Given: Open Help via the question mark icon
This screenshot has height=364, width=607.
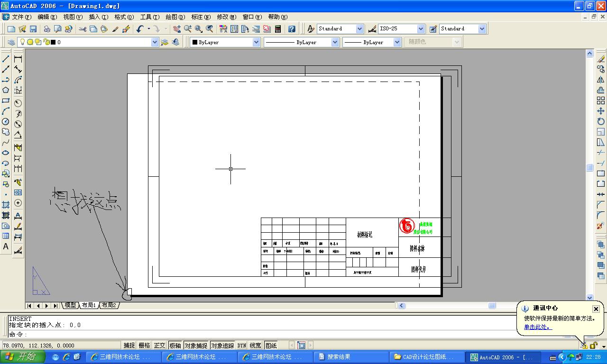Looking at the screenshot, I should pyautogui.click(x=292, y=29).
